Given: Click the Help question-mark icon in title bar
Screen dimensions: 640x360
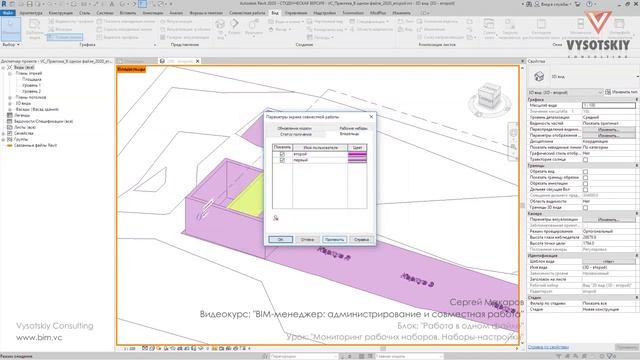Looking at the screenshot, I should point(589,4).
